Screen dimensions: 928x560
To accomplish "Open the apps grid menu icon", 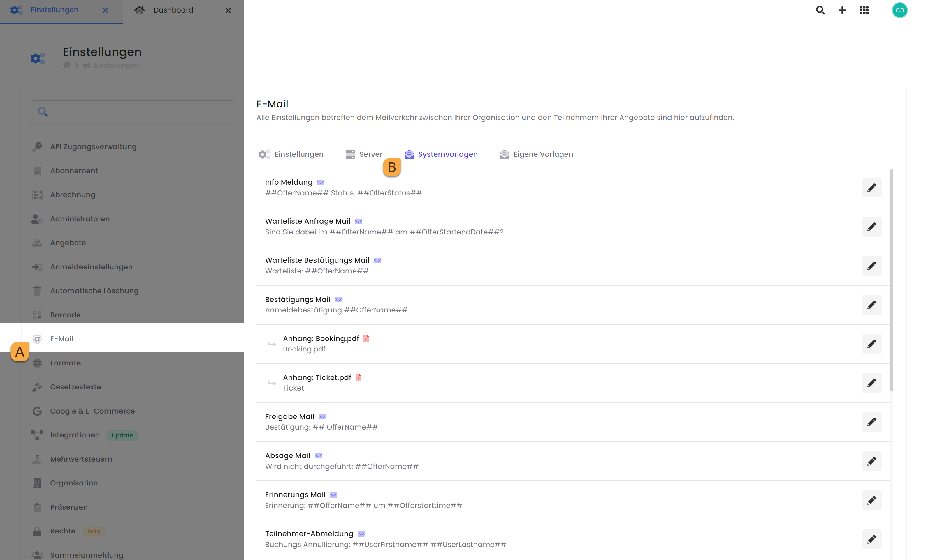I will coord(864,10).
